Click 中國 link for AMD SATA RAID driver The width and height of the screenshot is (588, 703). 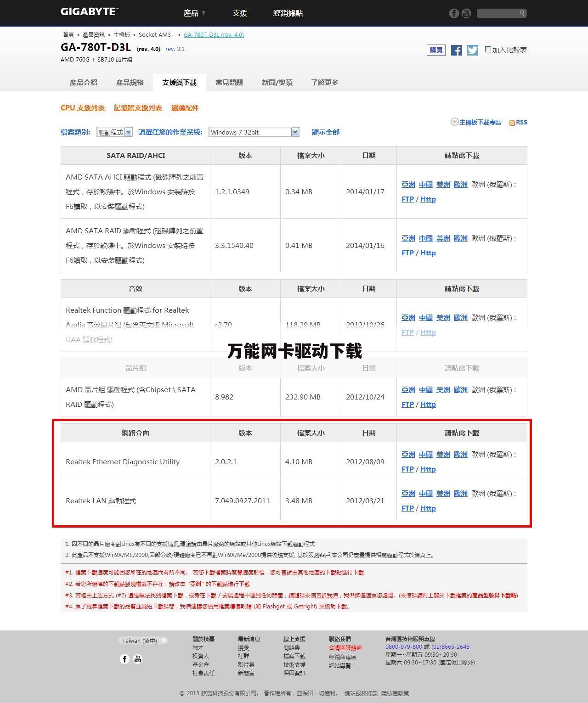(x=426, y=238)
